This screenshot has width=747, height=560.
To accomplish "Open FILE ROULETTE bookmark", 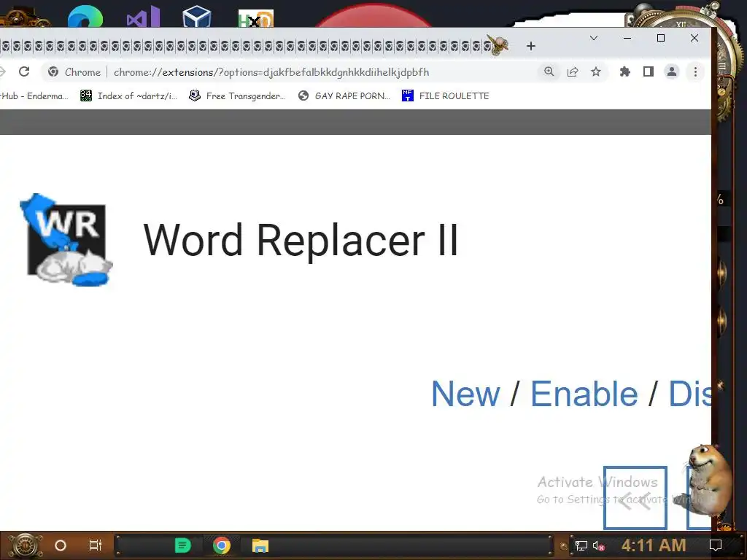I will [x=446, y=96].
